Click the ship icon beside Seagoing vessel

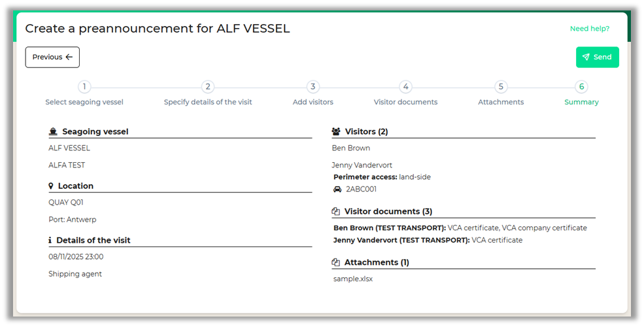54,131
